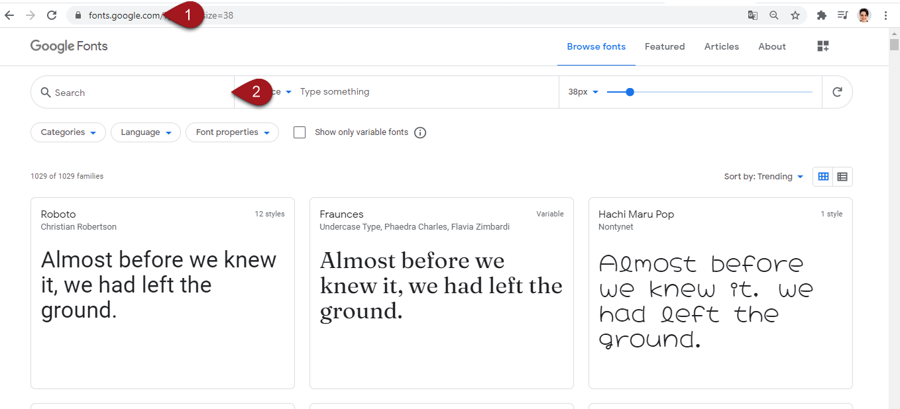The image size is (900, 409).
Task: Open the browser extensions puzzle icon
Action: 821,16
